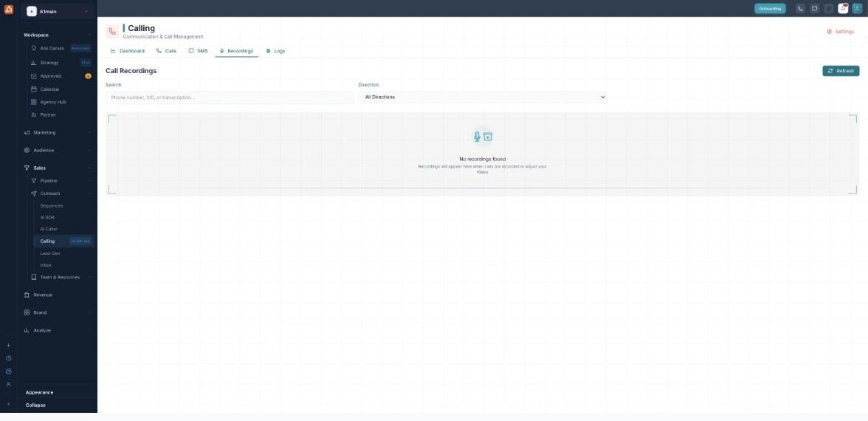Click the collapse arrow icon in left rail
Image resolution: width=868 pixels, height=421 pixels.
(8, 404)
